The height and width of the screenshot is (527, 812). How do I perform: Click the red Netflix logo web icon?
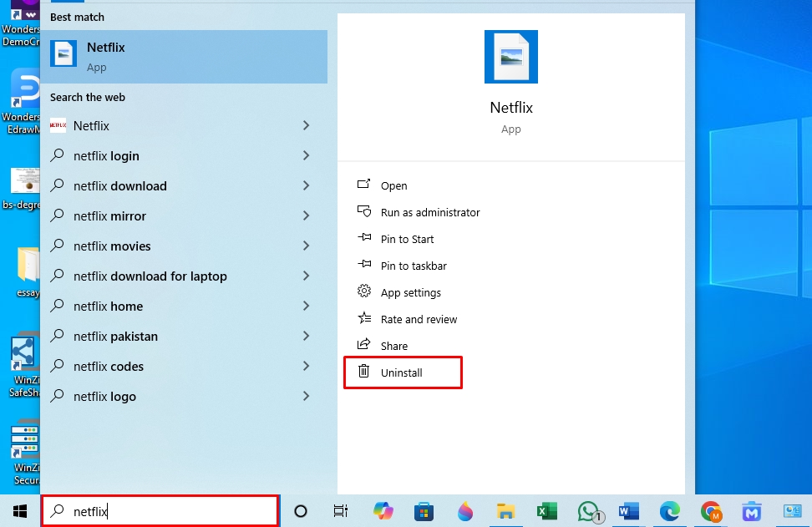point(58,125)
